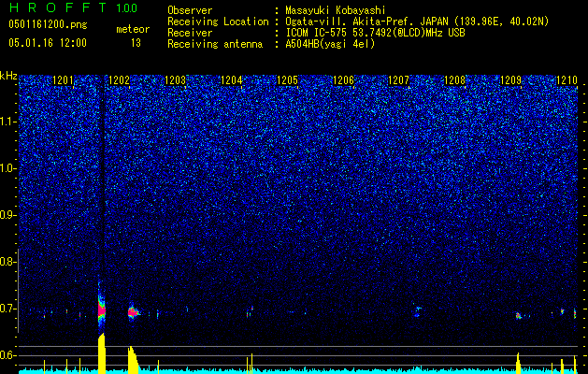This screenshot has height=374, width=588.
Task: Click the 1202 time marker
Action: 120,80
